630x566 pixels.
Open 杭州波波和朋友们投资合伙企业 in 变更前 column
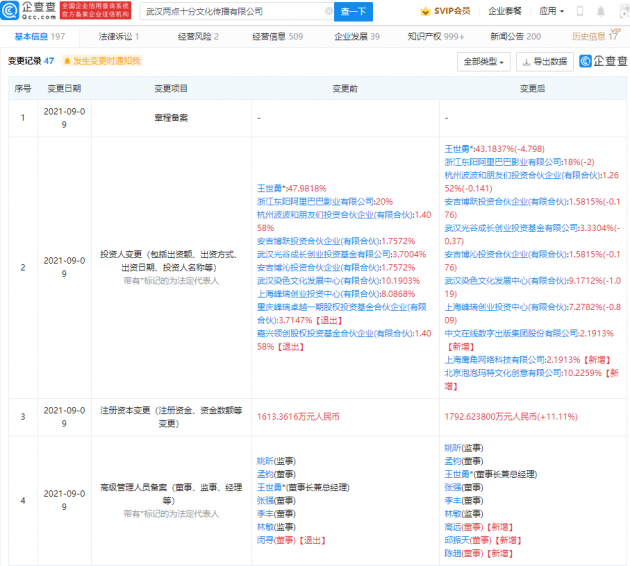point(335,215)
